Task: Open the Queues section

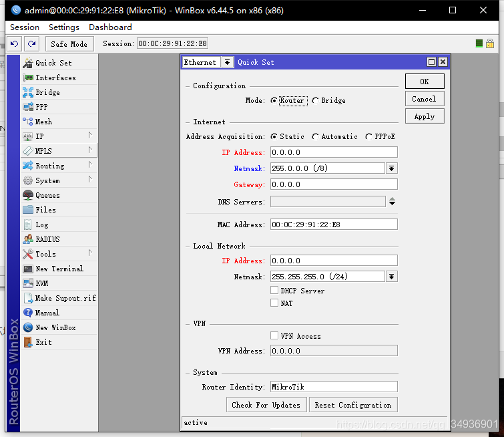Action: (59, 195)
